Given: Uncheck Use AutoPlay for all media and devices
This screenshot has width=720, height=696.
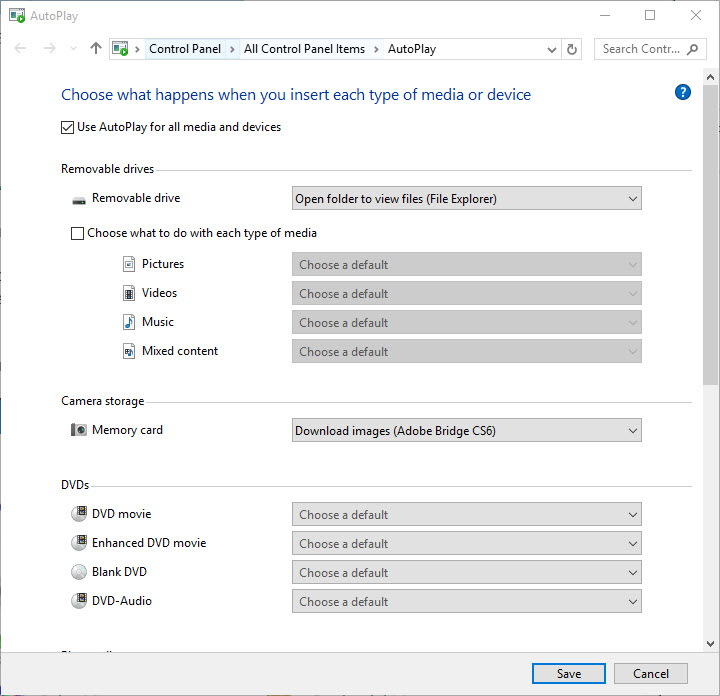Looking at the screenshot, I should point(68,127).
